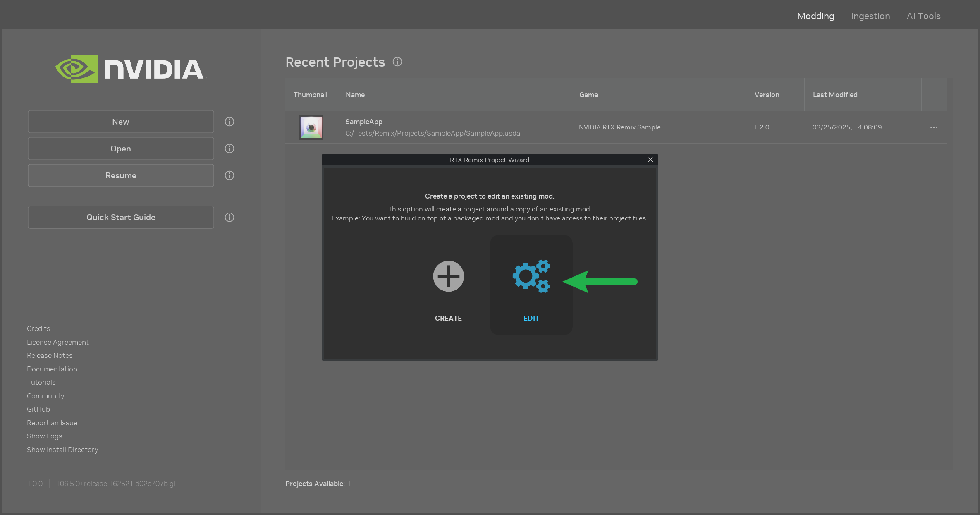The width and height of the screenshot is (980, 515).
Task: Click the SampleApp project thumbnail
Action: (311, 127)
